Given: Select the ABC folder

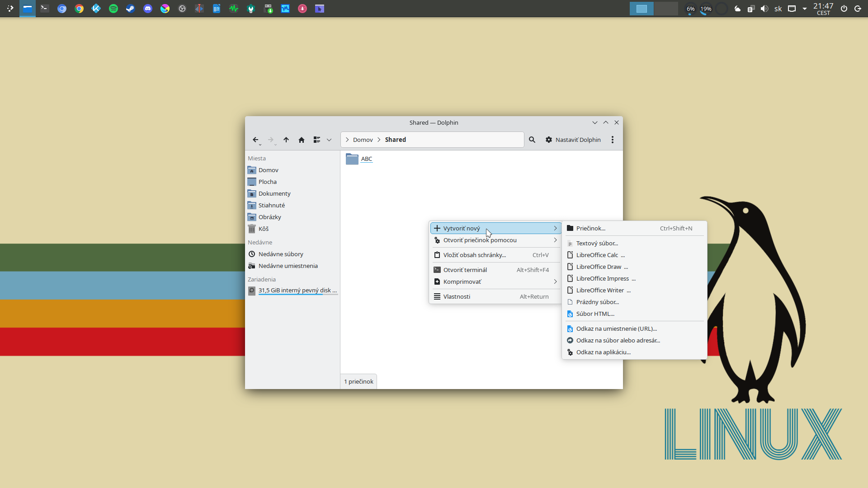Looking at the screenshot, I should click(359, 159).
